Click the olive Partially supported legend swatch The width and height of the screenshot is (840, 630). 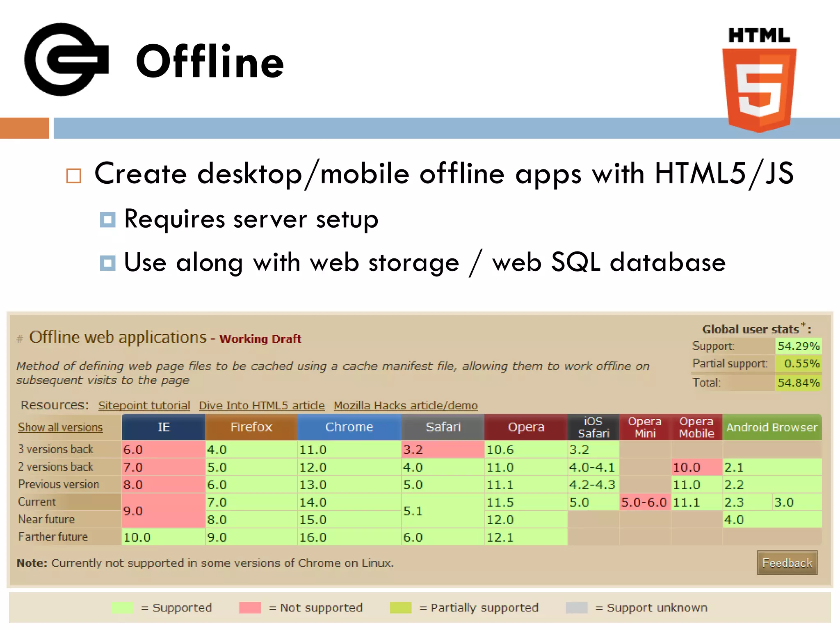[401, 607]
